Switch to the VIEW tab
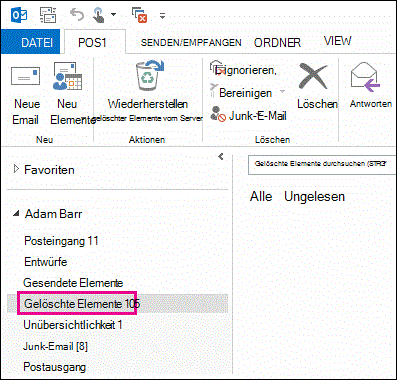This screenshot has height=380, width=397. coord(337,41)
